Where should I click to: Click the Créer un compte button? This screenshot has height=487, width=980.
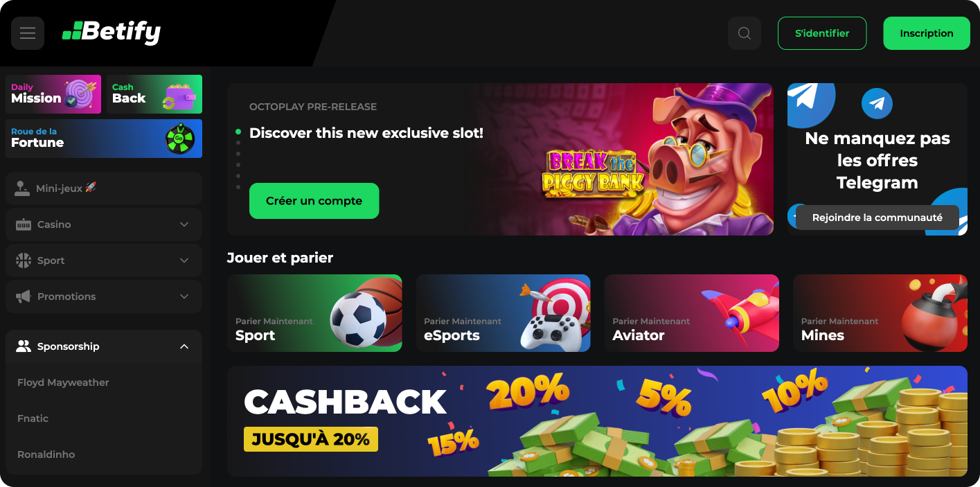(x=314, y=201)
